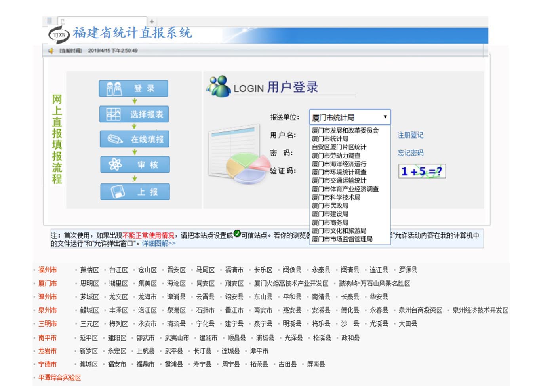
Task: Select 厦门市发展和改革委员会 from the list
Action: tap(345, 130)
